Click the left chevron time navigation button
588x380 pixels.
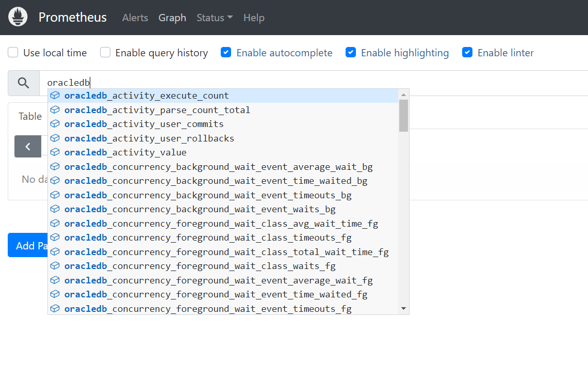[28, 147]
